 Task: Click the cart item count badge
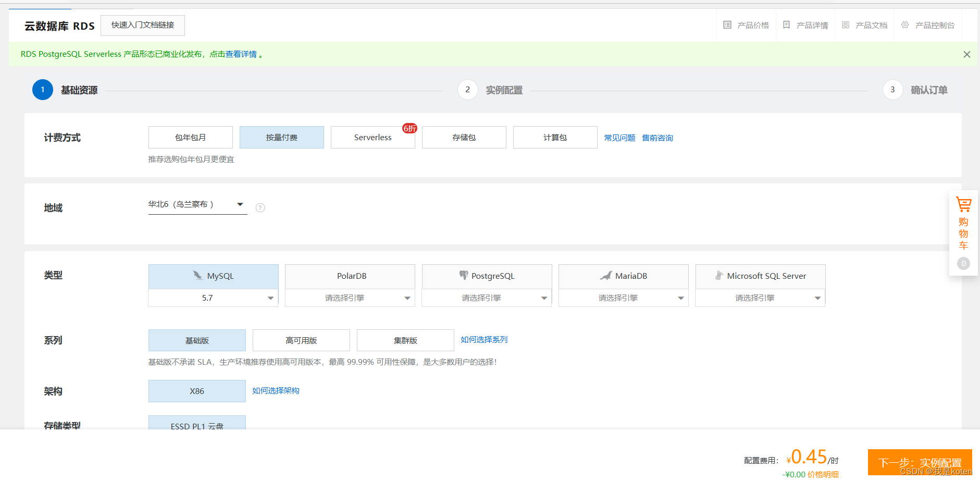(963, 264)
